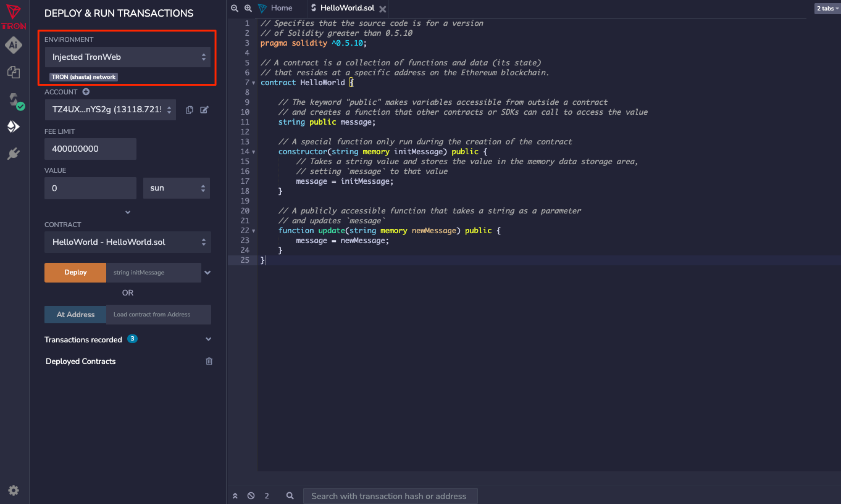Open the Environment dropdown Injected TronWeb
This screenshot has width=841, height=504.
tap(128, 57)
